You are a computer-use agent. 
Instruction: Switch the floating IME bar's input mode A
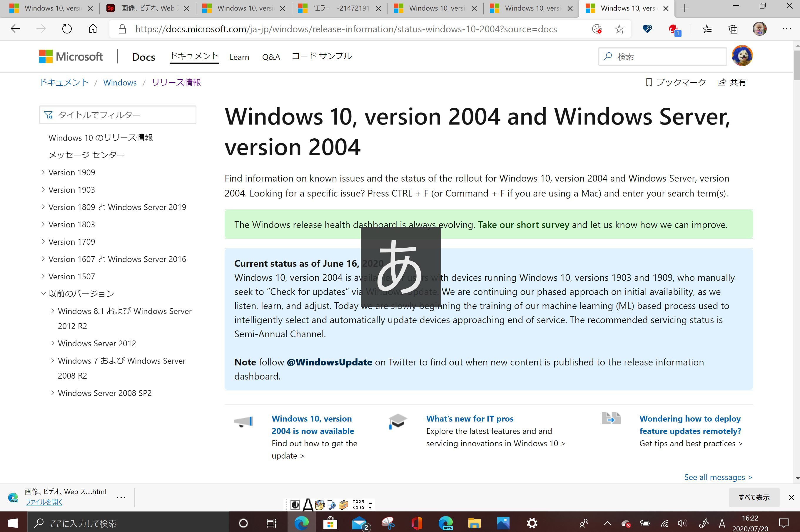point(308,504)
